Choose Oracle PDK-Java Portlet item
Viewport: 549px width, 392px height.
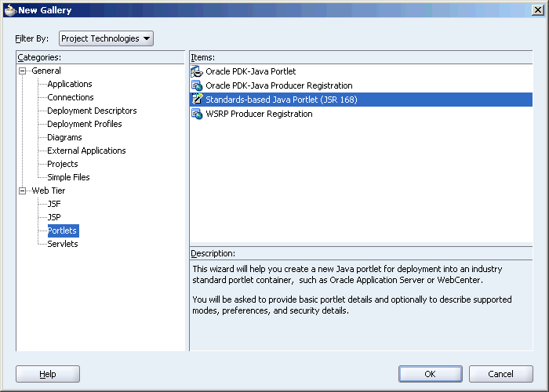tap(361, 71)
